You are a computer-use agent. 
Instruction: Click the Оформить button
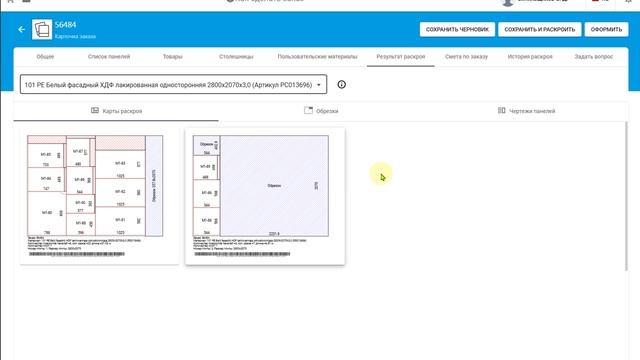click(x=606, y=29)
